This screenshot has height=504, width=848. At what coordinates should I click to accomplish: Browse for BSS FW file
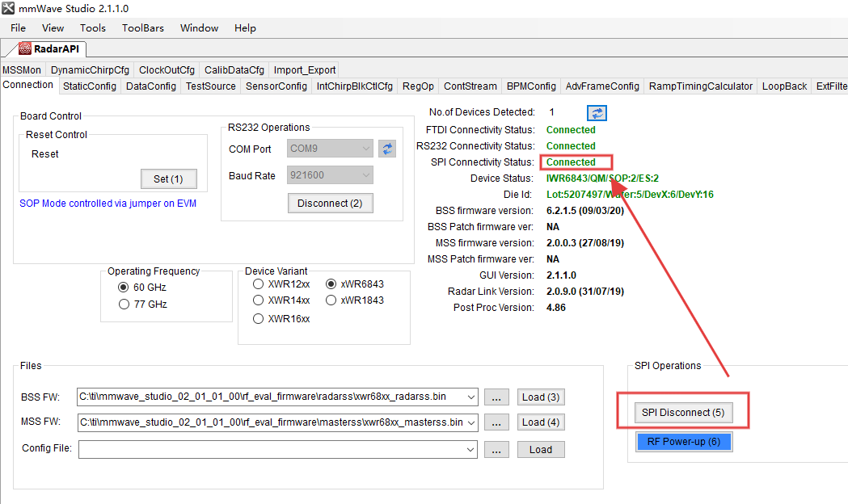pyautogui.click(x=496, y=397)
